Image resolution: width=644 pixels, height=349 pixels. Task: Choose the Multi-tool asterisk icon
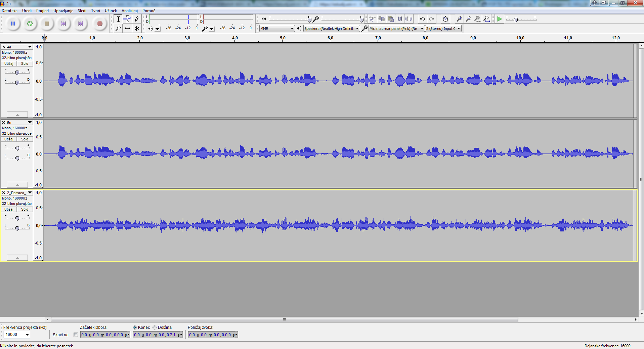click(x=137, y=29)
